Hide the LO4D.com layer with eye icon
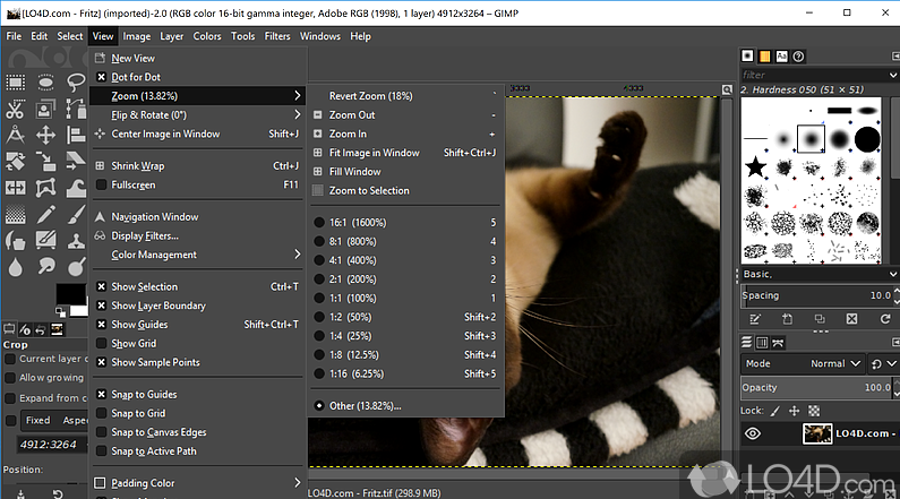900x499 pixels. tap(753, 433)
